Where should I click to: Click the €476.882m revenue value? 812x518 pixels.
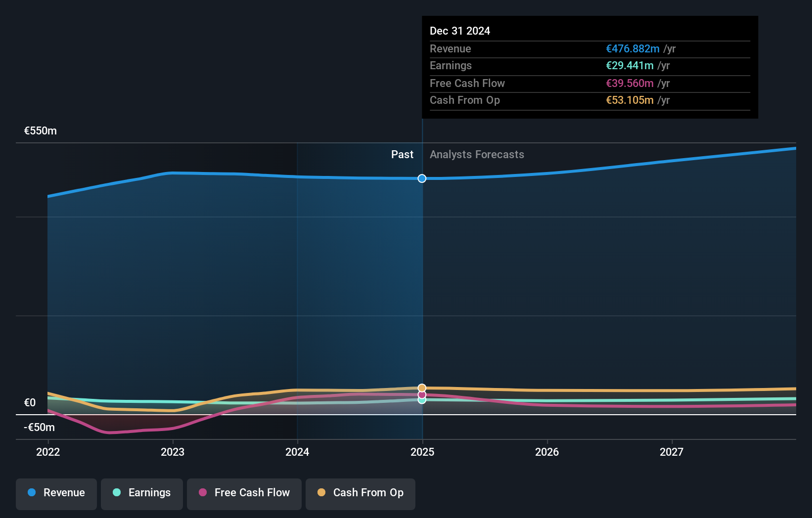click(x=633, y=49)
